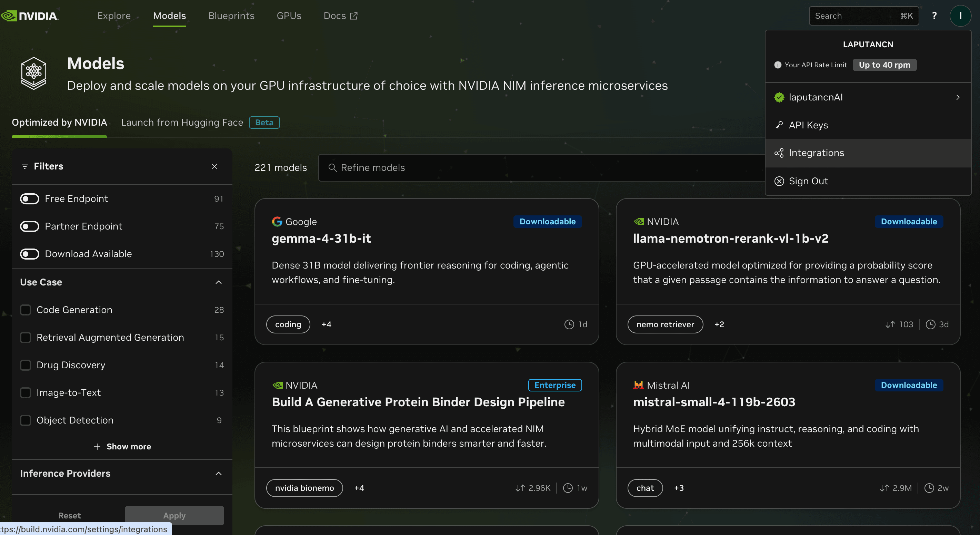Click the Integrations icon in account menu

click(x=780, y=153)
